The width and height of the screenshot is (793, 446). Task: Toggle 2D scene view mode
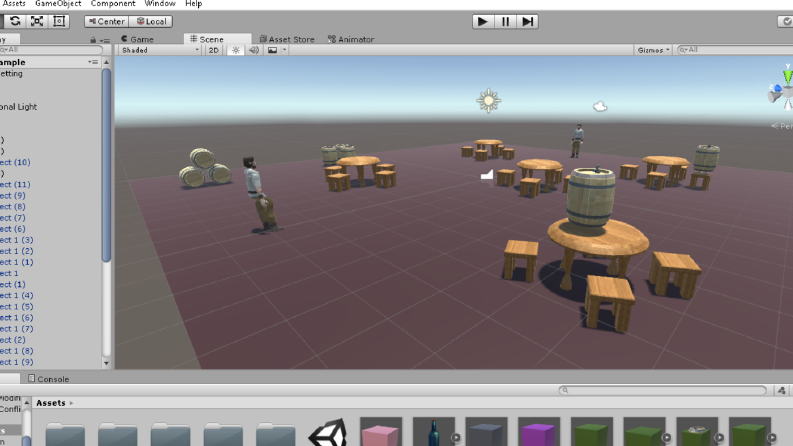(x=213, y=50)
